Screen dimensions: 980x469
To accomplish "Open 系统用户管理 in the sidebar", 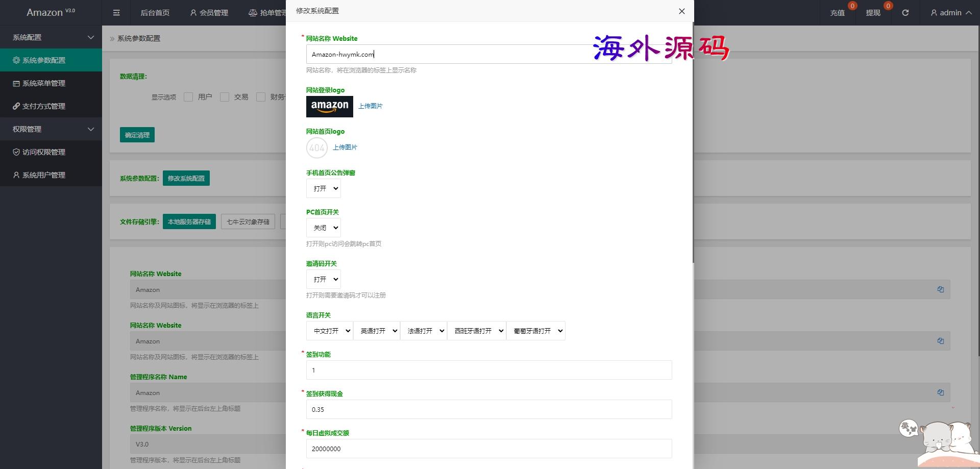I will click(x=51, y=175).
